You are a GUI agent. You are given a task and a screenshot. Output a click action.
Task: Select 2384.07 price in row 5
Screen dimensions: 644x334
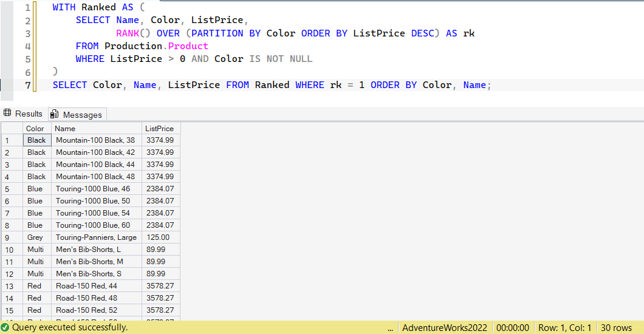[x=161, y=189]
